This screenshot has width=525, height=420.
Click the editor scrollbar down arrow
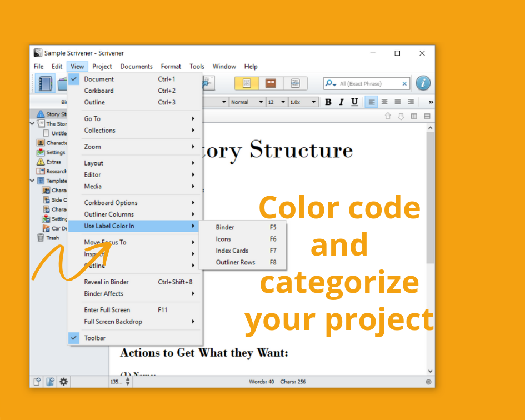point(430,371)
